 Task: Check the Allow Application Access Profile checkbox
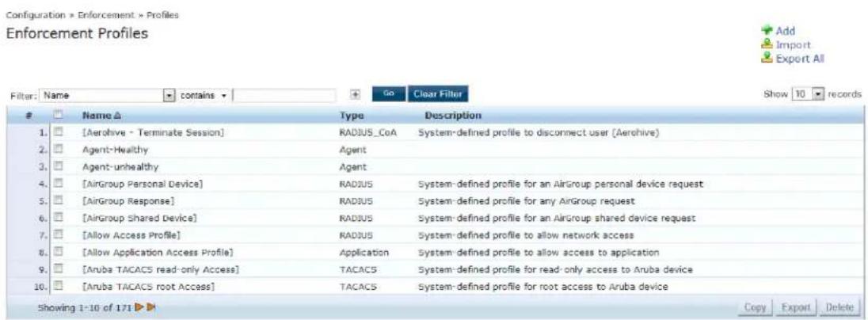[x=59, y=253]
